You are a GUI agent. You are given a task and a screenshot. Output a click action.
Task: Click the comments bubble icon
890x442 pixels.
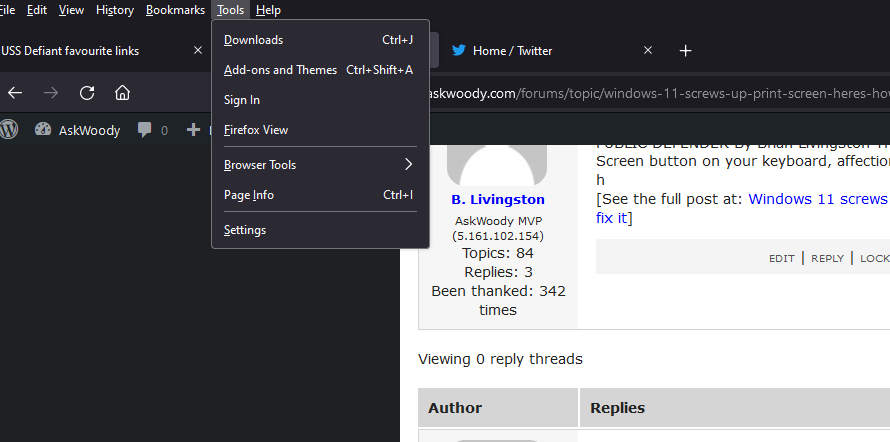146,129
